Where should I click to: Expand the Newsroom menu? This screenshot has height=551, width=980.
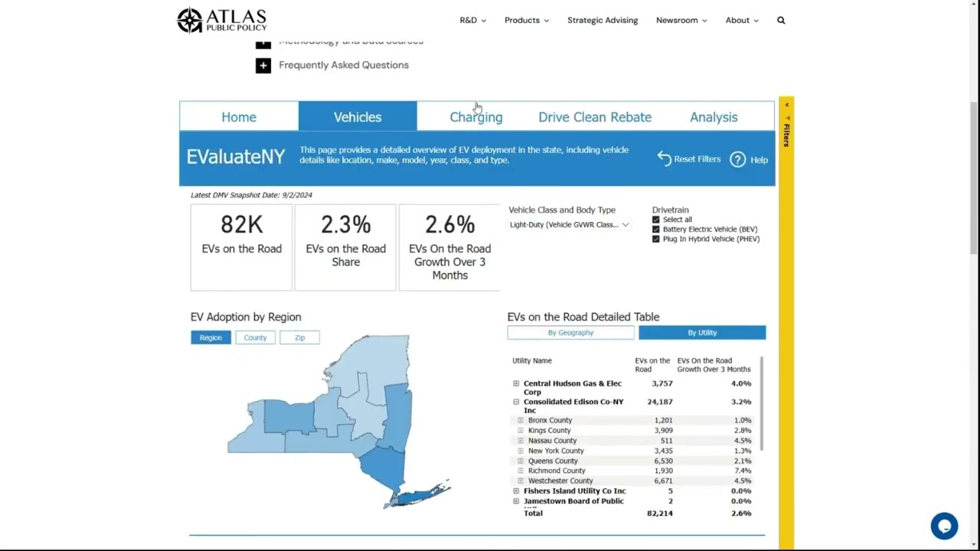(x=681, y=20)
